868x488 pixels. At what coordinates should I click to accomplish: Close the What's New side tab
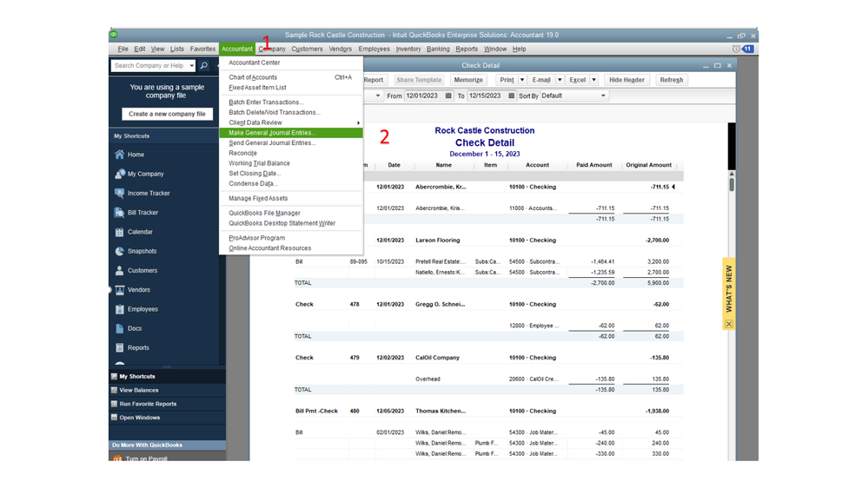tap(728, 324)
